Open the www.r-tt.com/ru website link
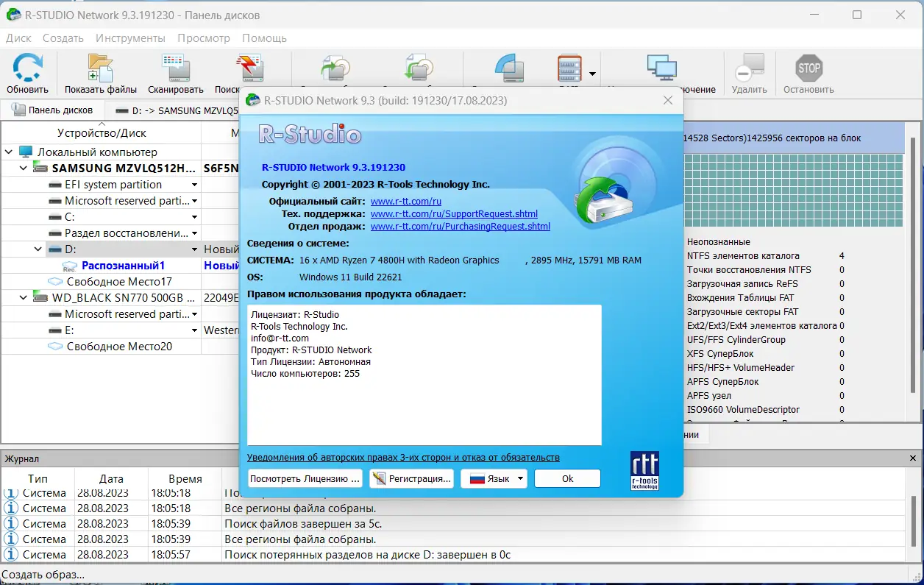924x585 pixels. 407,200
